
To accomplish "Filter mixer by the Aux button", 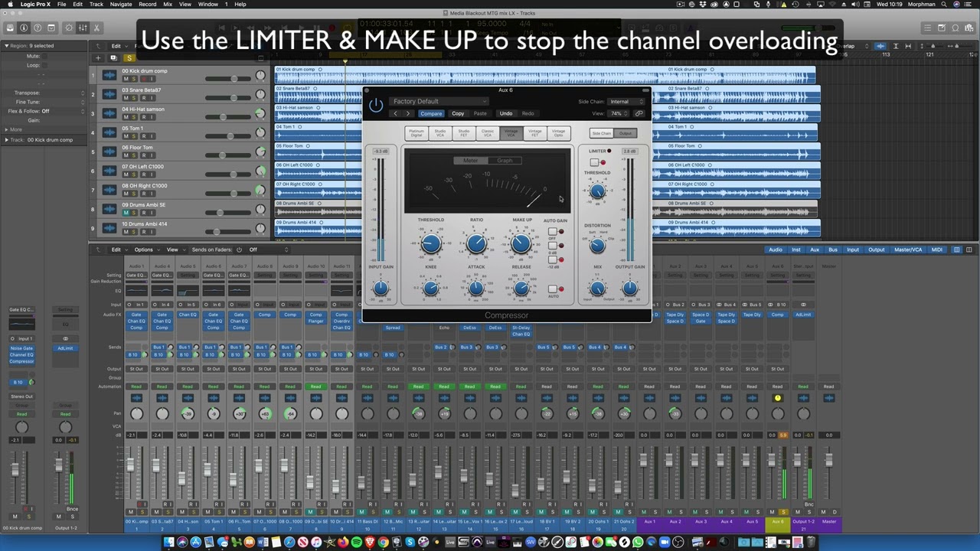I will (815, 249).
